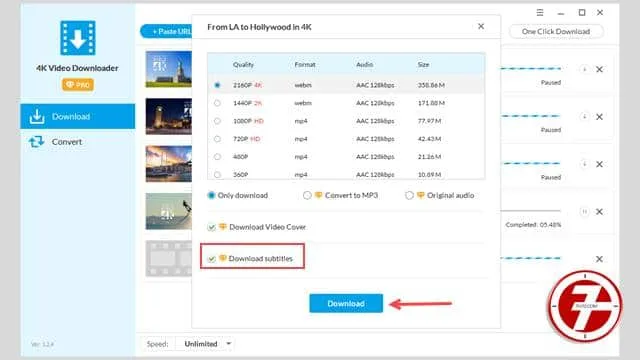The image size is (640, 360).
Task: Click the dialog title From LA to Hollywood in 4K
Action: (259, 27)
